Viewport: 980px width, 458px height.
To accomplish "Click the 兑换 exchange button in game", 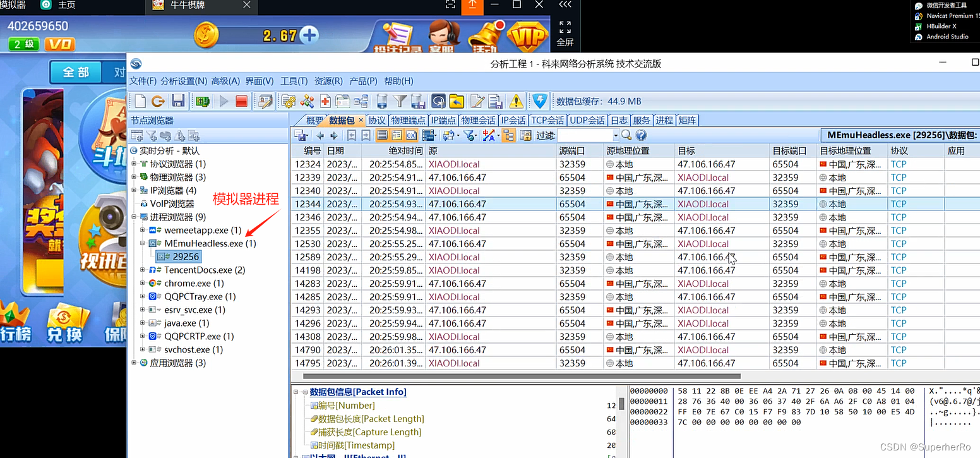I will pyautogui.click(x=65, y=322).
